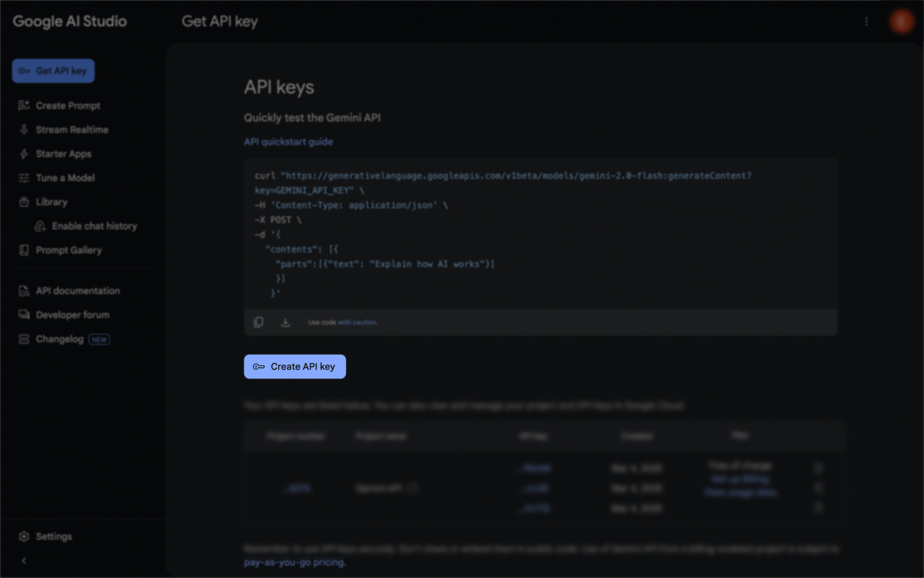924x578 pixels.
Task: Collapse the sidebar with the chevron
Action: tap(24, 560)
